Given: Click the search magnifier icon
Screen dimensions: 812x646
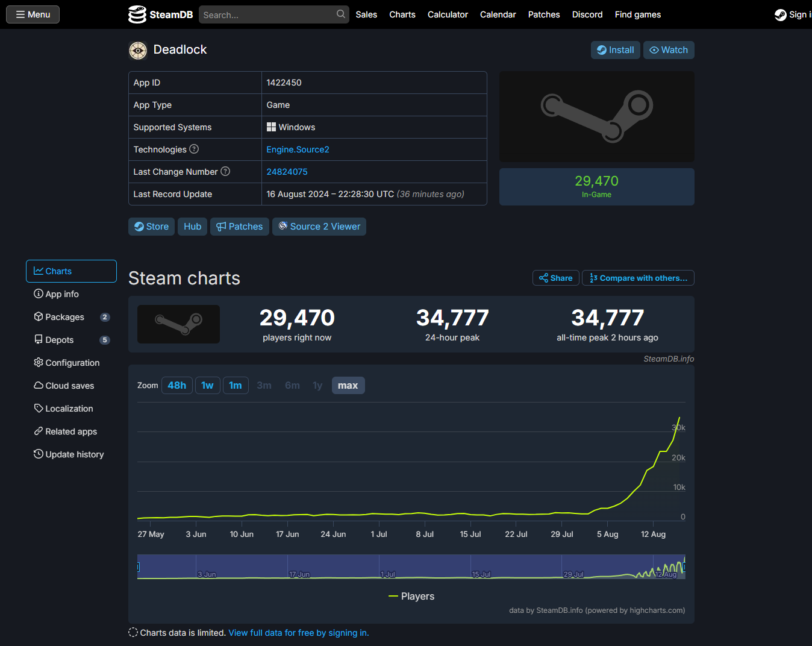Looking at the screenshot, I should tap(341, 14).
